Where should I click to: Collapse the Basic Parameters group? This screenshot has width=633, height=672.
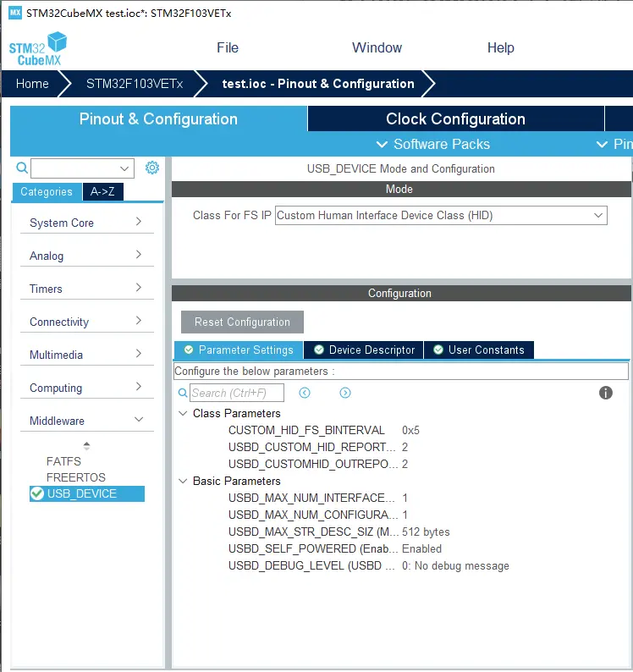click(x=183, y=481)
